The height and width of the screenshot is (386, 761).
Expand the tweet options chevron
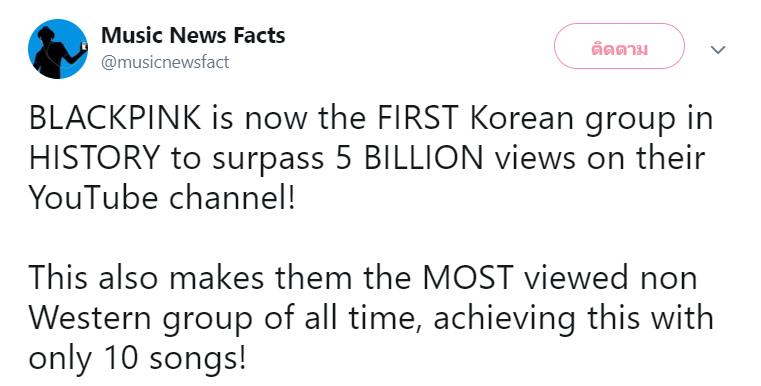tap(718, 50)
